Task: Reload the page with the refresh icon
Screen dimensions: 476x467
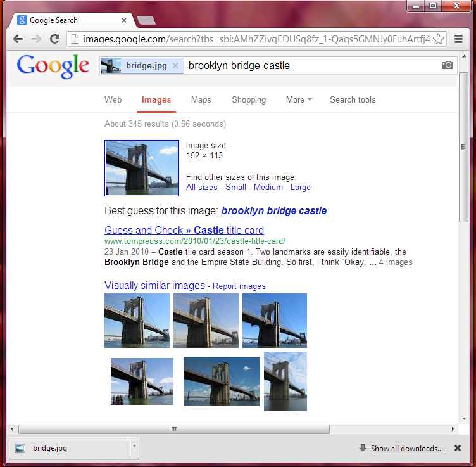Action: tap(54, 39)
